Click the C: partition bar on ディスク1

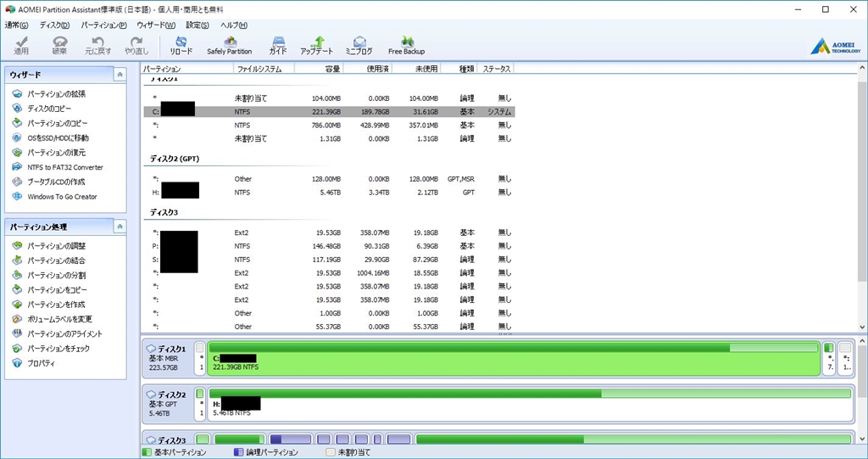click(x=513, y=358)
